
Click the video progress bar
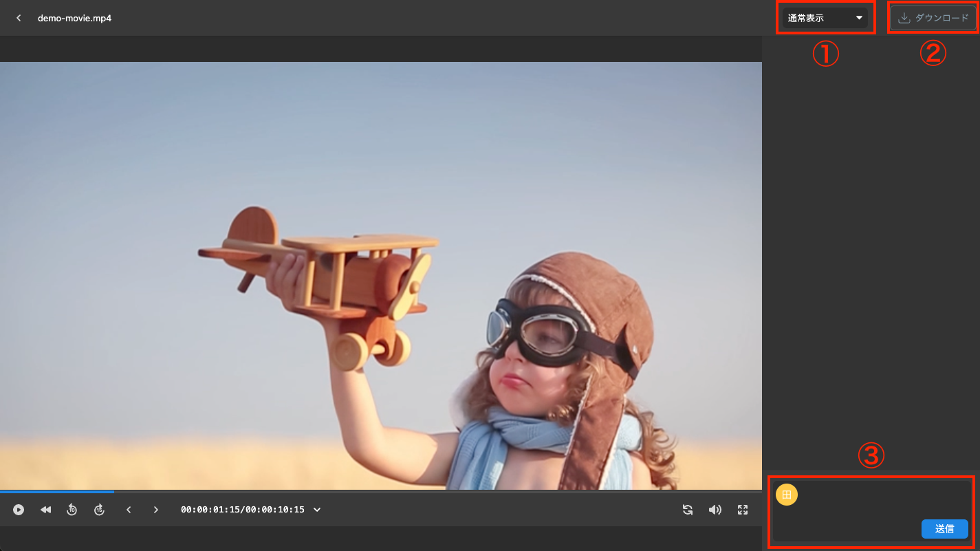[380, 492]
